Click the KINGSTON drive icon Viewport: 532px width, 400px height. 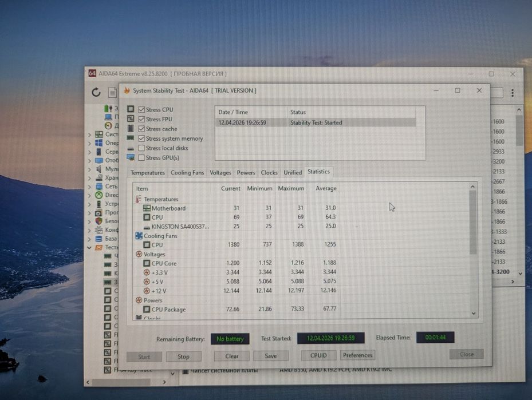click(x=147, y=227)
